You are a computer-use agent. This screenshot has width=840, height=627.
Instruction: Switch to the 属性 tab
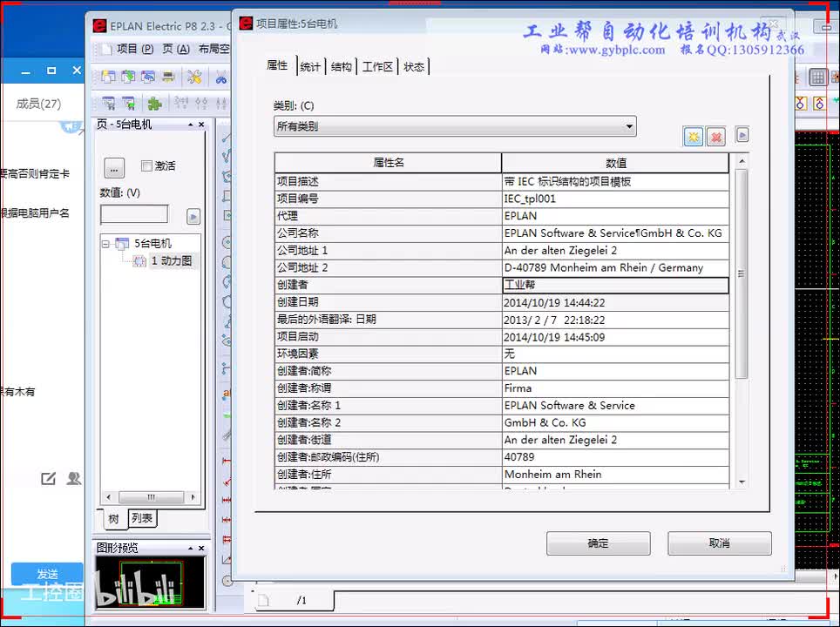click(277, 65)
